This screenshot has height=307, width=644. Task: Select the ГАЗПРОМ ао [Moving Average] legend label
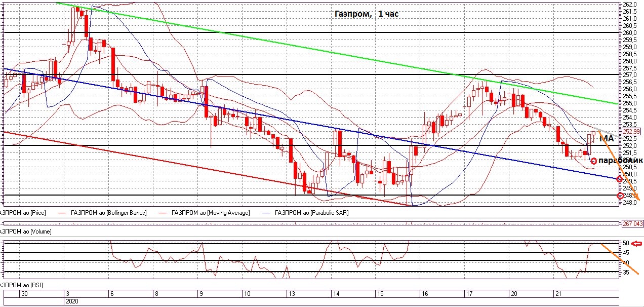click(211, 213)
